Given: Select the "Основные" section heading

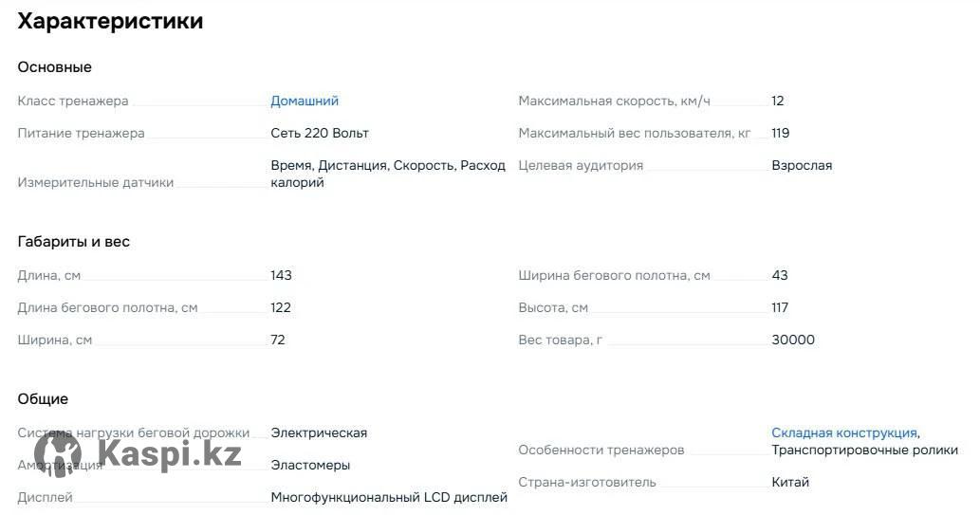Looking at the screenshot, I should (x=54, y=67).
